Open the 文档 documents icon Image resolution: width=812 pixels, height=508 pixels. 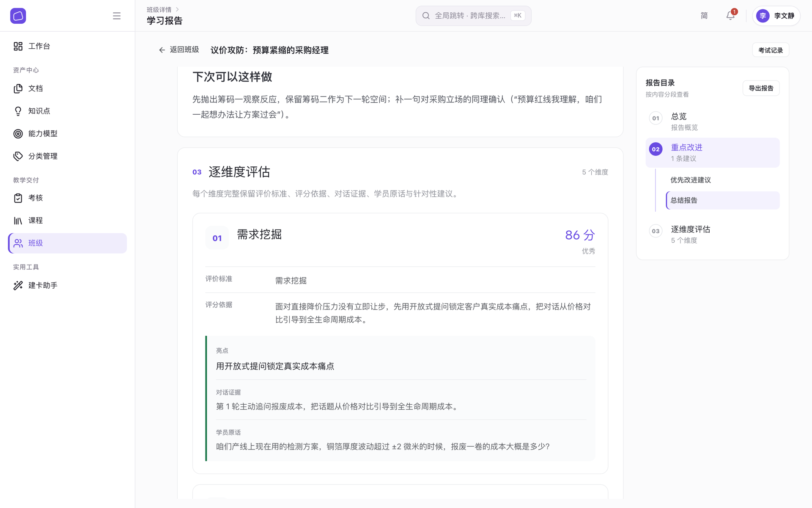coord(18,88)
